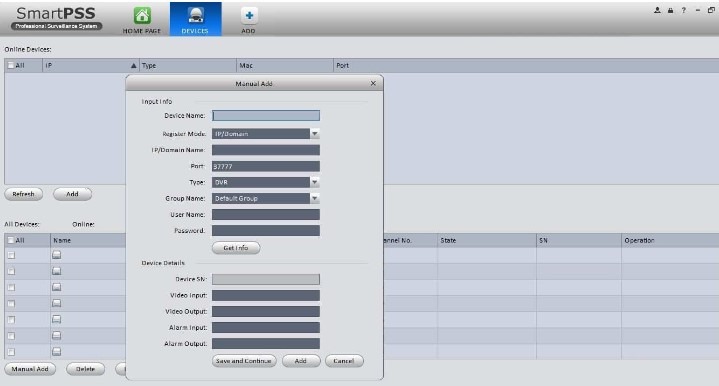Open the Home Page icon

(x=142, y=16)
